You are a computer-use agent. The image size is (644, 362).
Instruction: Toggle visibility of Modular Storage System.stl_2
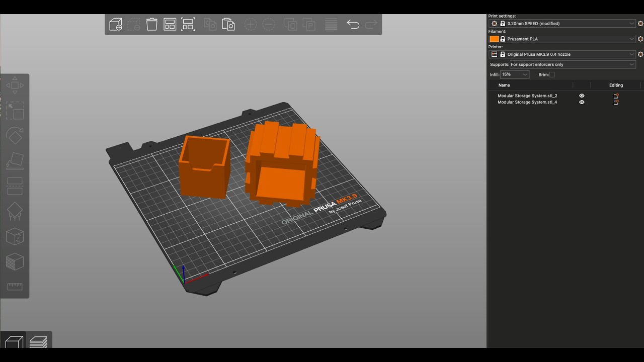[582, 96]
